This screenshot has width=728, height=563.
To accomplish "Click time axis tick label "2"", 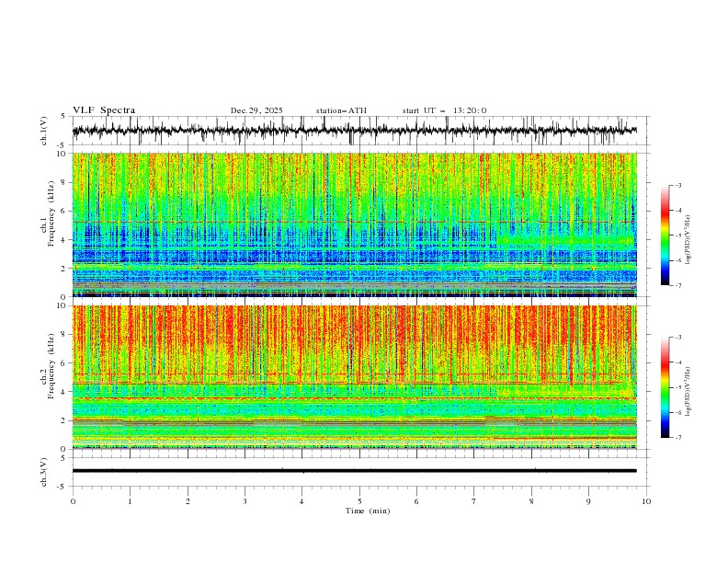I will coord(188,501).
